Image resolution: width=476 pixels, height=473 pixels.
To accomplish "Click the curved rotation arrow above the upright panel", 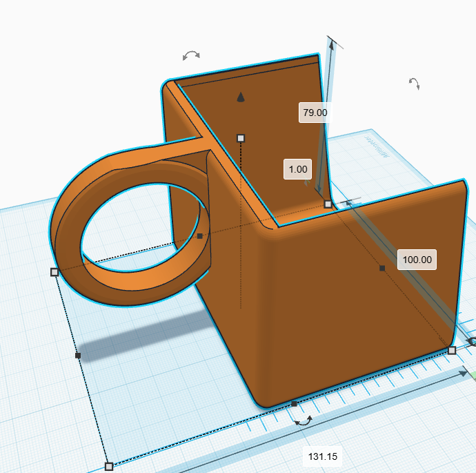I will tap(191, 56).
